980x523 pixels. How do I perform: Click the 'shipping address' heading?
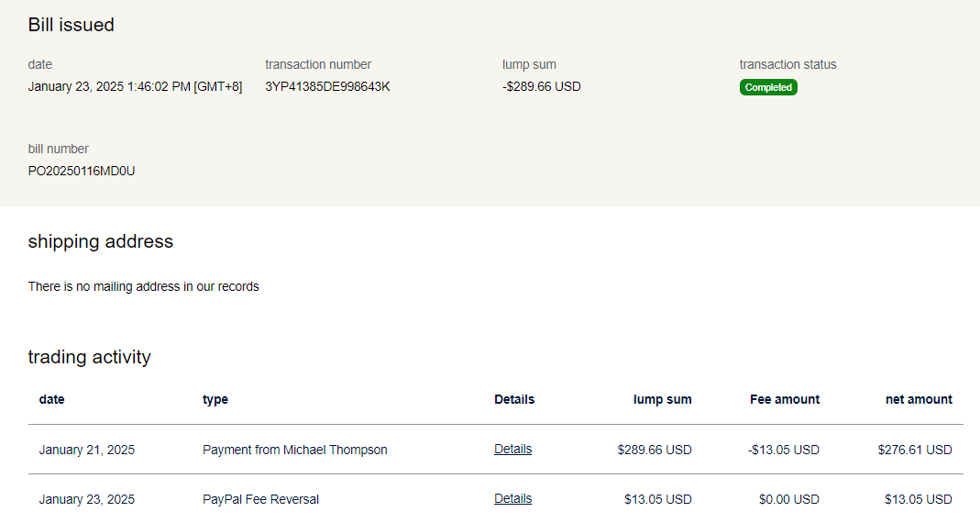[101, 241]
